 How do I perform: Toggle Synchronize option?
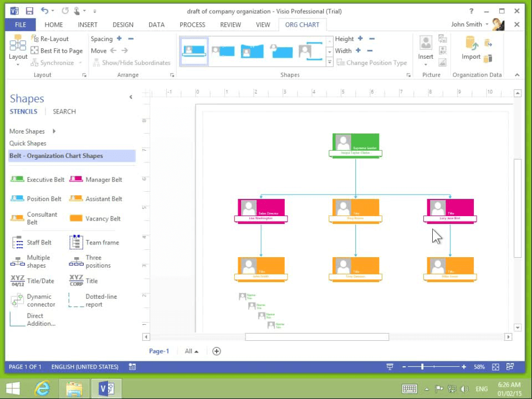point(54,62)
